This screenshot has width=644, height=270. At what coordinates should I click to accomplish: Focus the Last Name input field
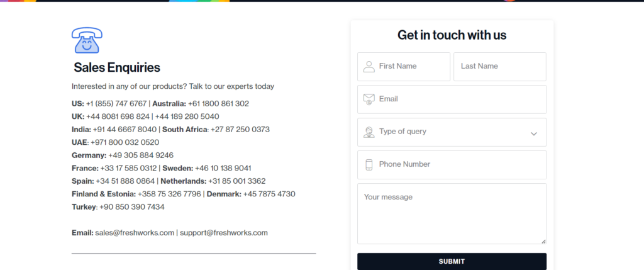click(x=500, y=67)
